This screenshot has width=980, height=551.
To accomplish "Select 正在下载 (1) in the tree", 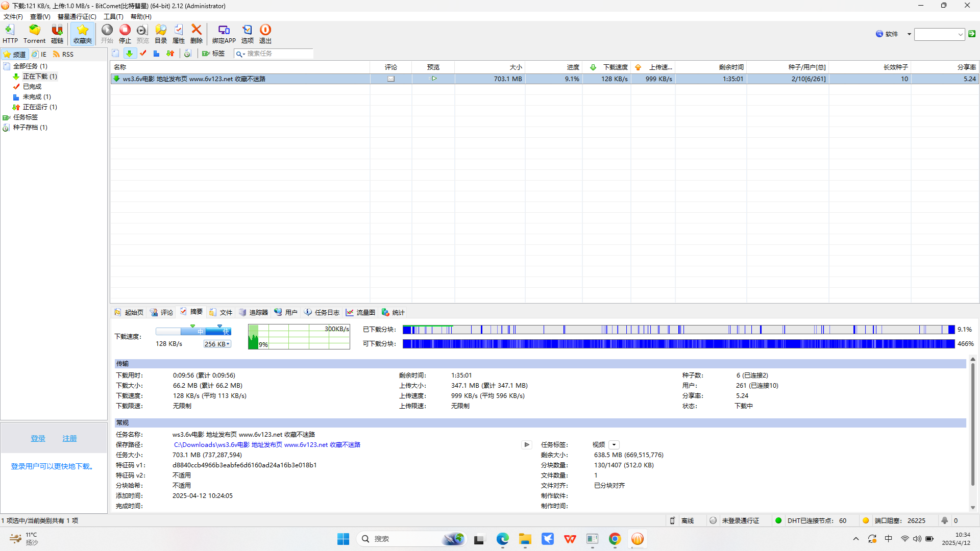I will 40,77.
